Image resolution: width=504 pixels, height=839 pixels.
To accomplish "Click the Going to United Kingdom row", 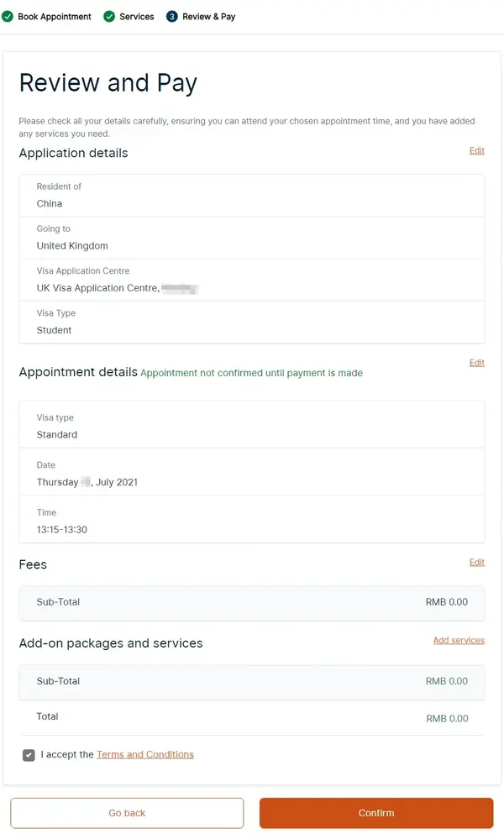I will click(252, 238).
